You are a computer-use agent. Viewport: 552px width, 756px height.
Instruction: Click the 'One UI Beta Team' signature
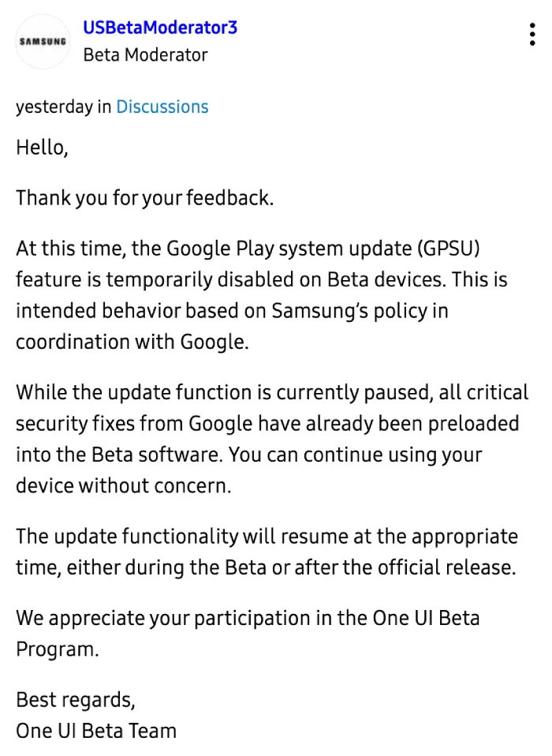click(96, 731)
